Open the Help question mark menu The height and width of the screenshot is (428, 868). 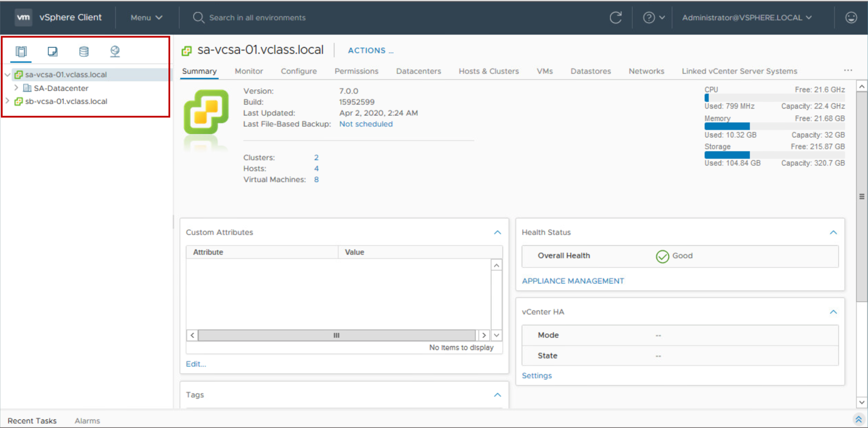[653, 17]
